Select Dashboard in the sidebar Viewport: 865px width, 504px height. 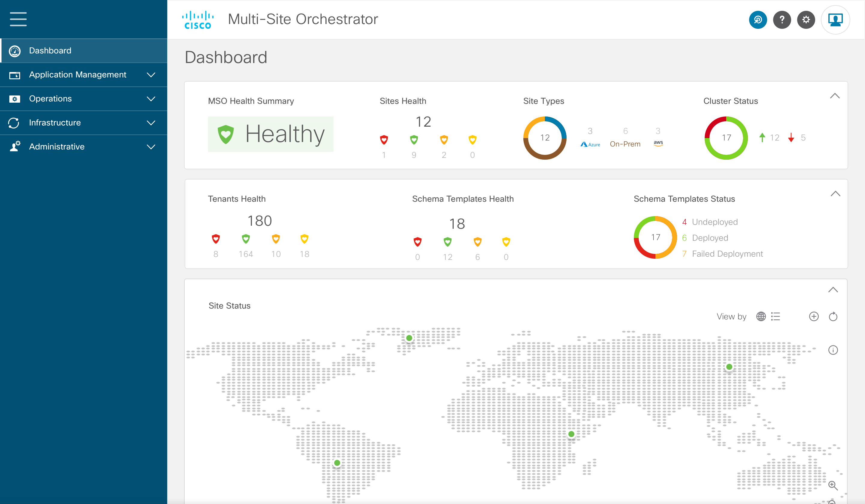click(x=50, y=51)
